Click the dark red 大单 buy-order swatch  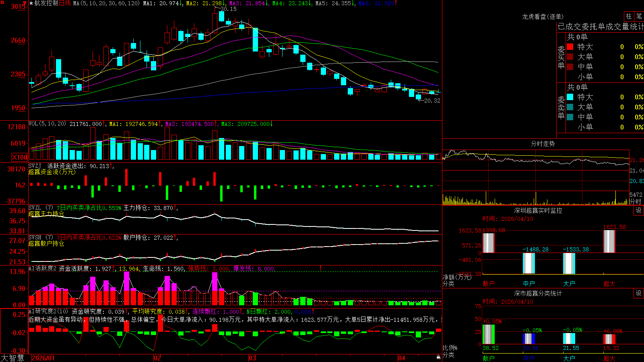coord(570,57)
